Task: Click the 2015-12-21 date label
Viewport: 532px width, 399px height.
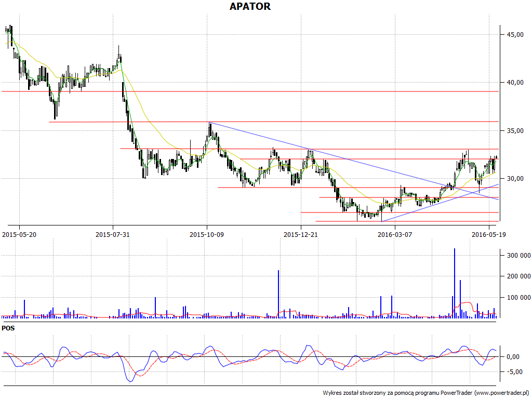Action: [x=301, y=234]
